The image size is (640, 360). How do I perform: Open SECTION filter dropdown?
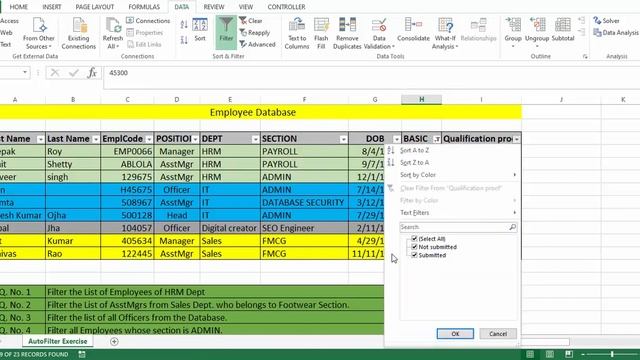pos(343,139)
